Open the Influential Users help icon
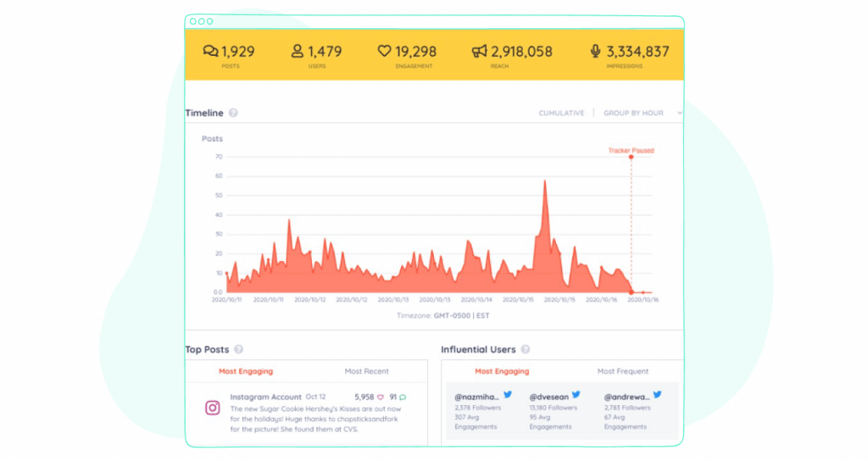The height and width of the screenshot is (461, 868). (x=526, y=349)
